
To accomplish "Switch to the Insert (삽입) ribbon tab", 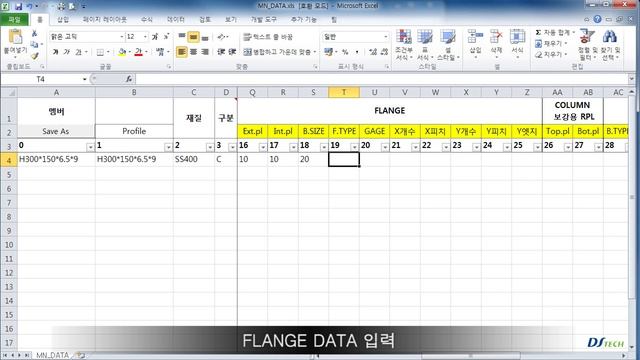I will click(63, 19).
